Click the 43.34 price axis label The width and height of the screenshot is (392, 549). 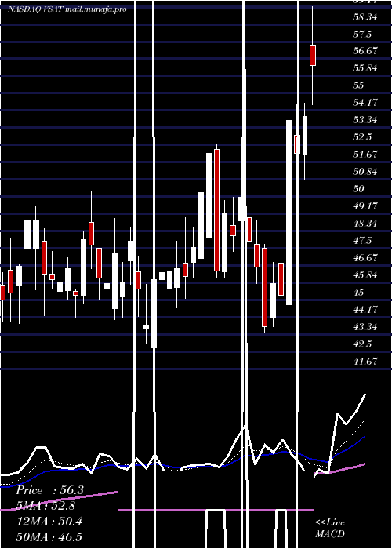point(365,327)
